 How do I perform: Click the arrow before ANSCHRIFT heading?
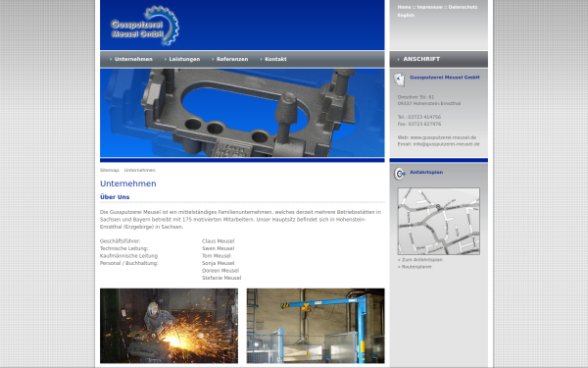398,59
